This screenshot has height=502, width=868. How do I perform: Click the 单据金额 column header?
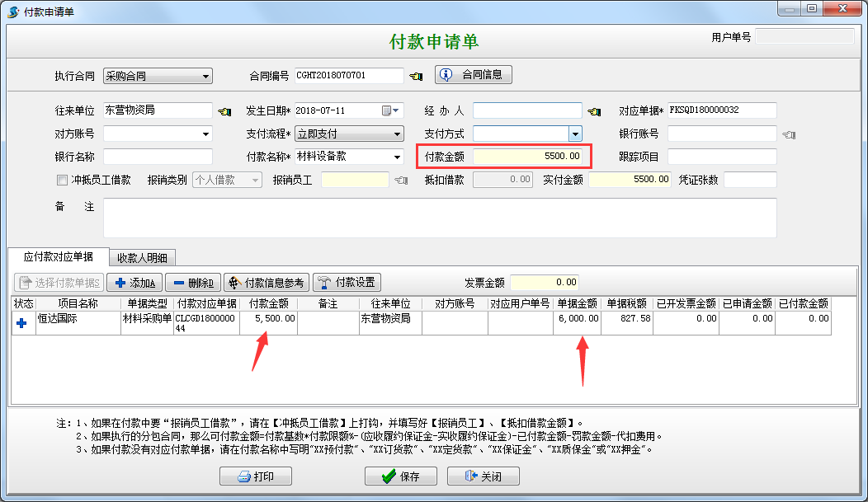(577, 303)
